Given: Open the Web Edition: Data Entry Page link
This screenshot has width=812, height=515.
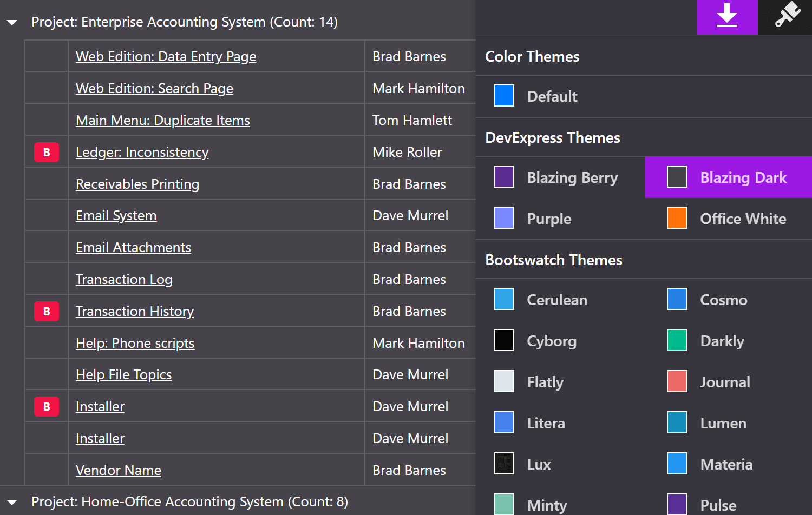Looking at the screenshot, I should [x=166, y=57].
